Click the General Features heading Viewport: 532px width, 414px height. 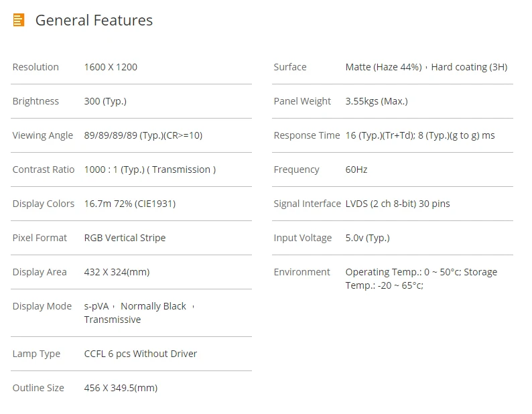pyautogui.click(x=94, y=20)
